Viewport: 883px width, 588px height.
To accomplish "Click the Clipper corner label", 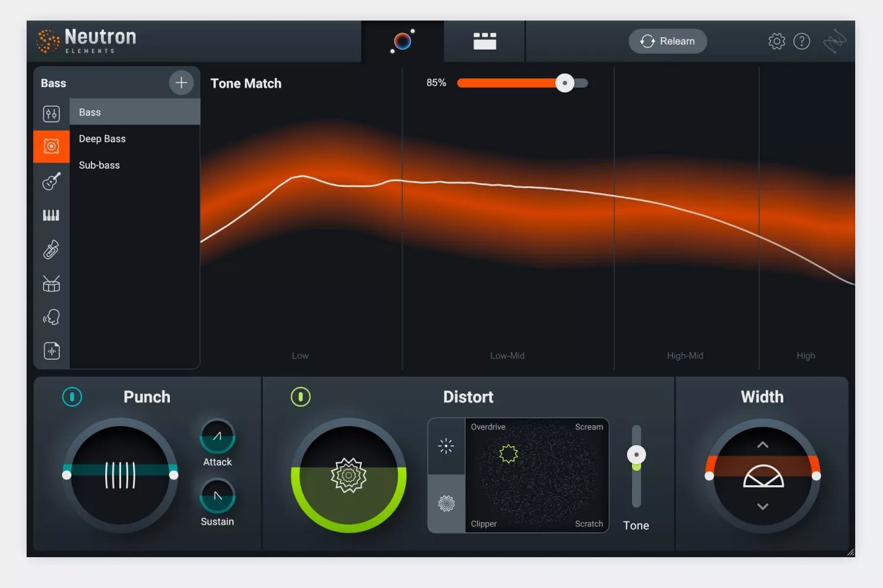I will 484,524.
